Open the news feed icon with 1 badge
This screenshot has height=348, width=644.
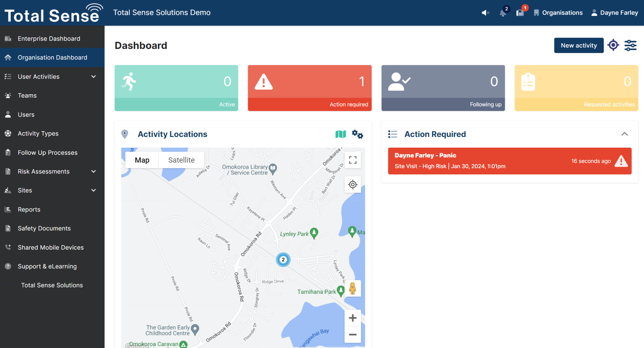pyautogui.click(x=520, y=13)
